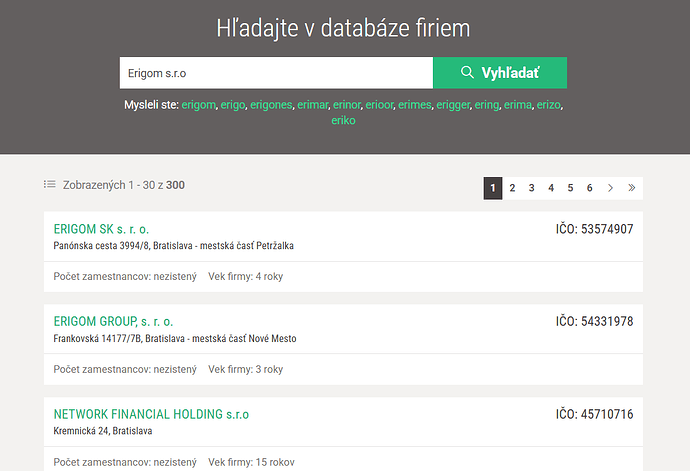Choose the 'erigones' search suggestion
The height and width of the screenshot is (471, 690).
click(270, 104)
